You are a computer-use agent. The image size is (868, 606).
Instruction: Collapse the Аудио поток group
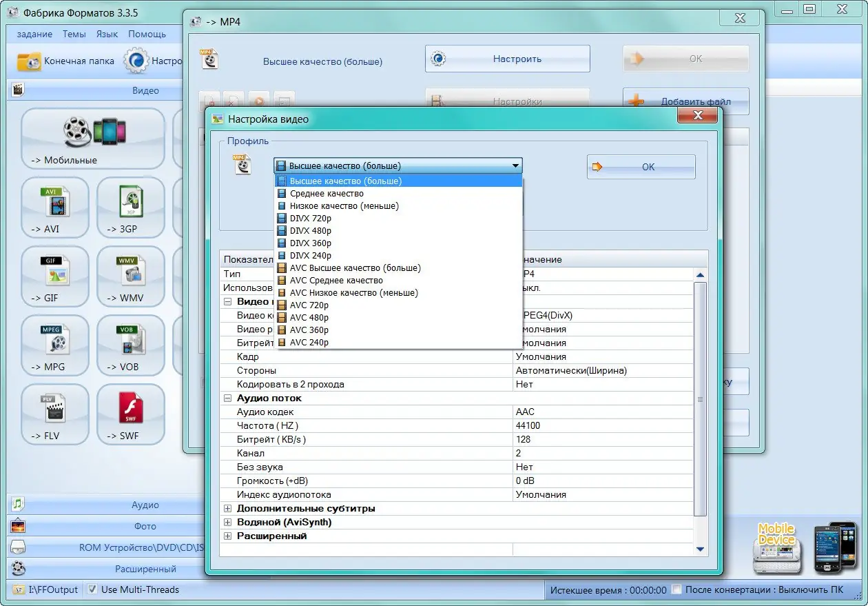click(227, 398)
